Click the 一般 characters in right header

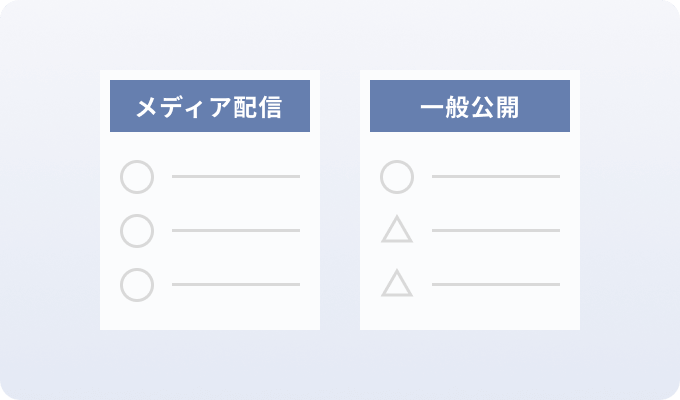[x=445, y=107]
